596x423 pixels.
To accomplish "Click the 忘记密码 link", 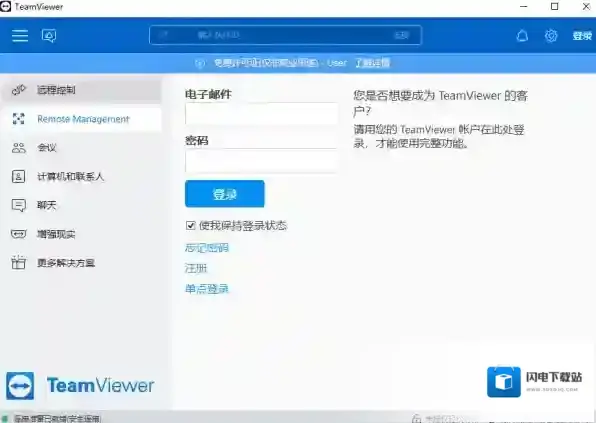I will click(207, 248).
